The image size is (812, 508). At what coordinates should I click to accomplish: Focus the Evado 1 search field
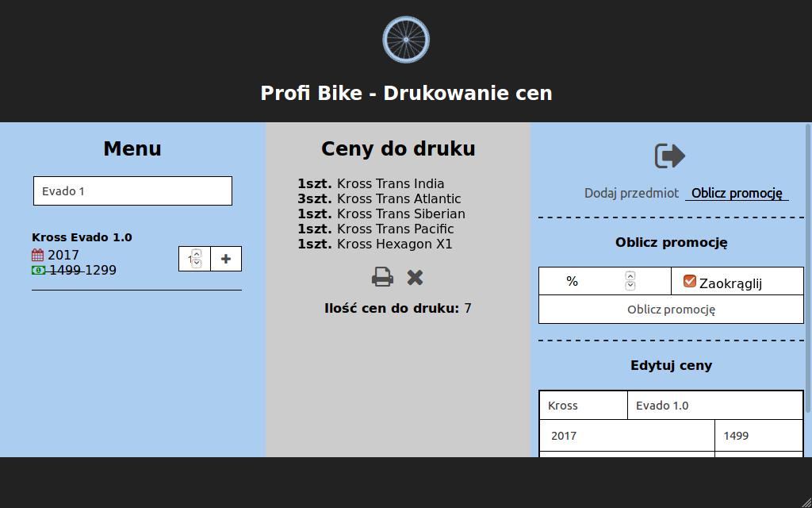click(x=132, y=190)
